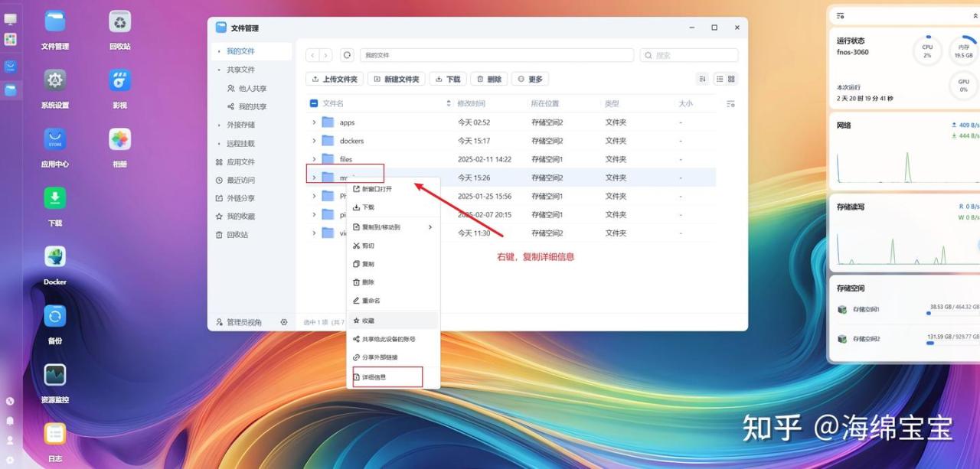Click the 新建文件夹 button
The width and height of the screenshot is (980, 469).
tap(397, 79)
